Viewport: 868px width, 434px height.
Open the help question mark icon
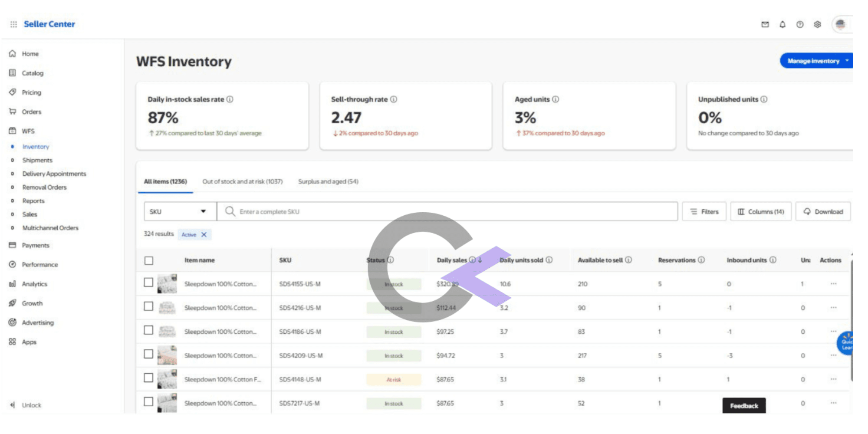(800, 24)
